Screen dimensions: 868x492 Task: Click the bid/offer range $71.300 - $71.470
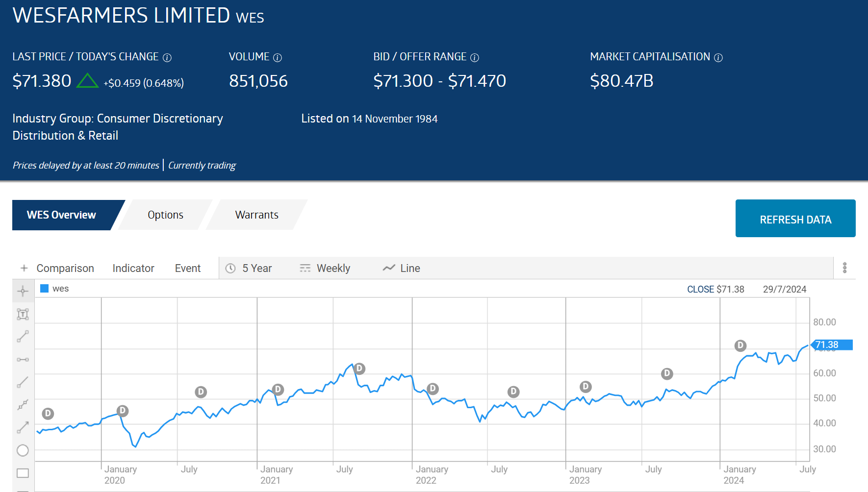(x=439, y=81)
